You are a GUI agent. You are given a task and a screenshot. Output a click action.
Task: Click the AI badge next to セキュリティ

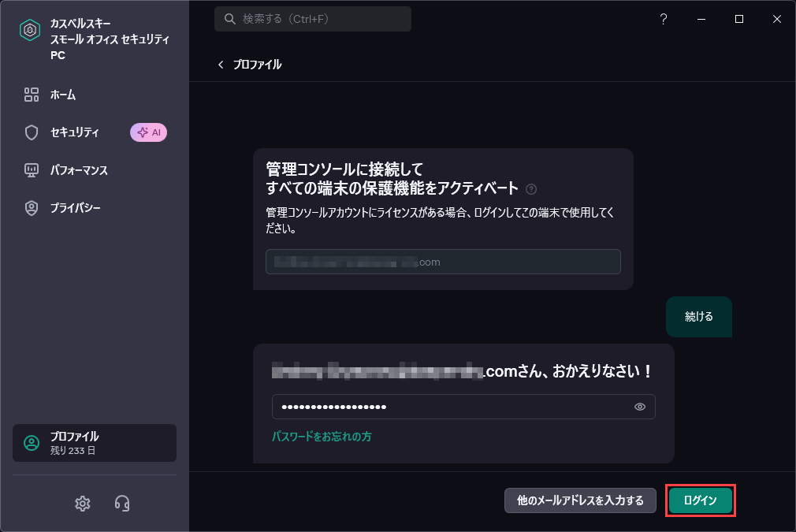coord(149,132)
